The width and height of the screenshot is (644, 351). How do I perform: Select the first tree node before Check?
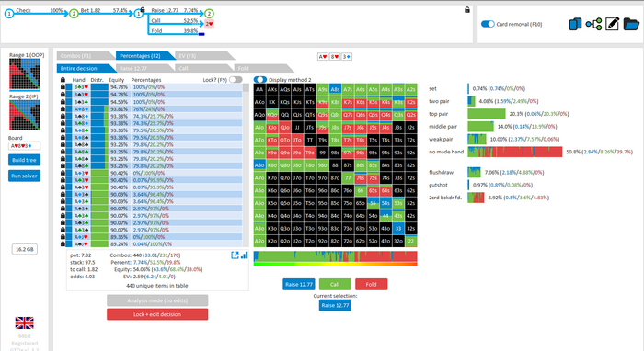tap(9, 14)
